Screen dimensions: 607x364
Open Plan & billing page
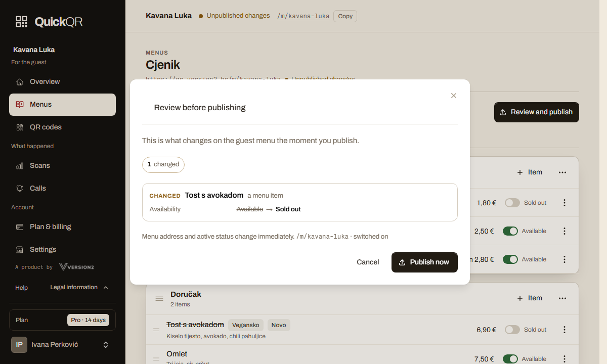click(62, 226)
